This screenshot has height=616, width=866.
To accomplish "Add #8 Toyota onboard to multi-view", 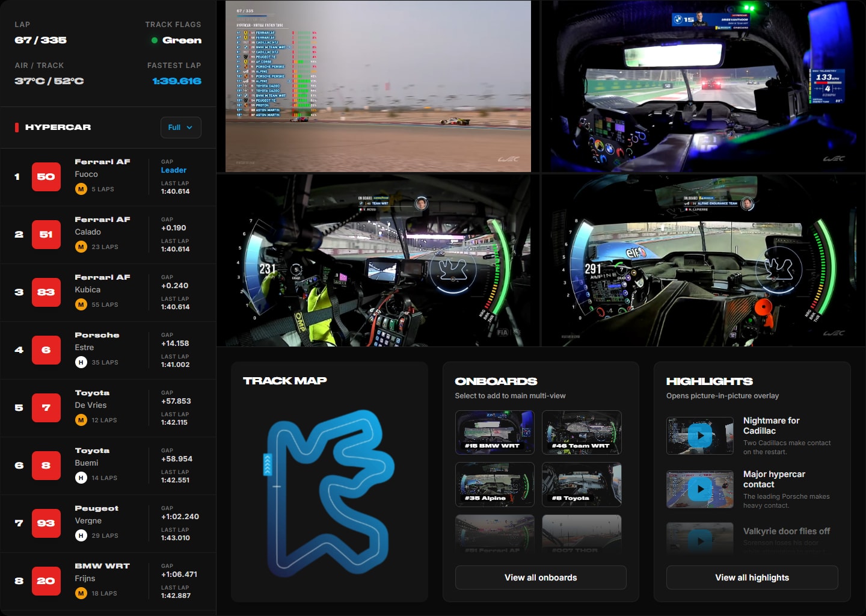I will click(581, 484).
